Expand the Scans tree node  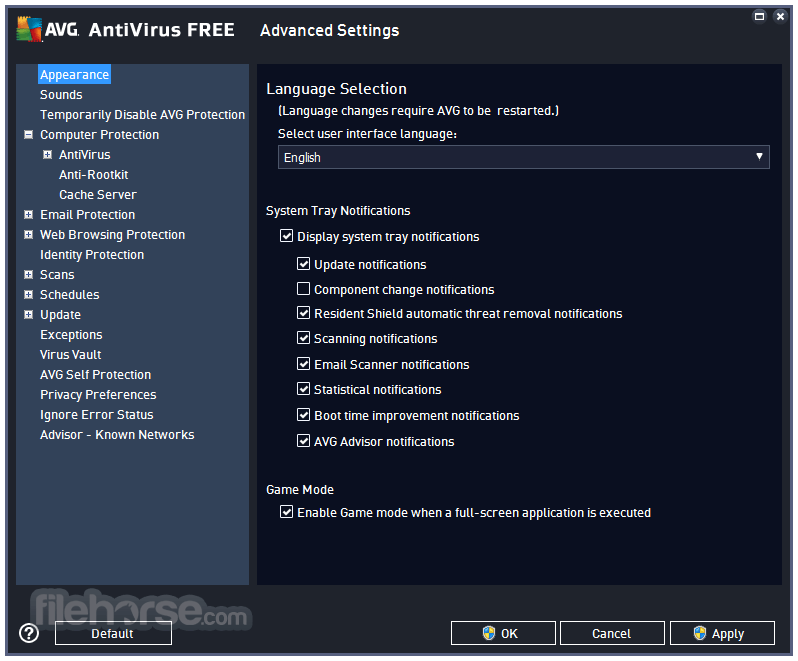point(28,274)
